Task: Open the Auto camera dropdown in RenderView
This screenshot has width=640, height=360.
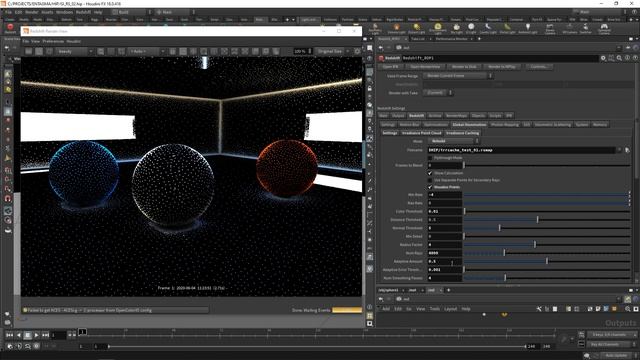Action: tap(147, 51)
